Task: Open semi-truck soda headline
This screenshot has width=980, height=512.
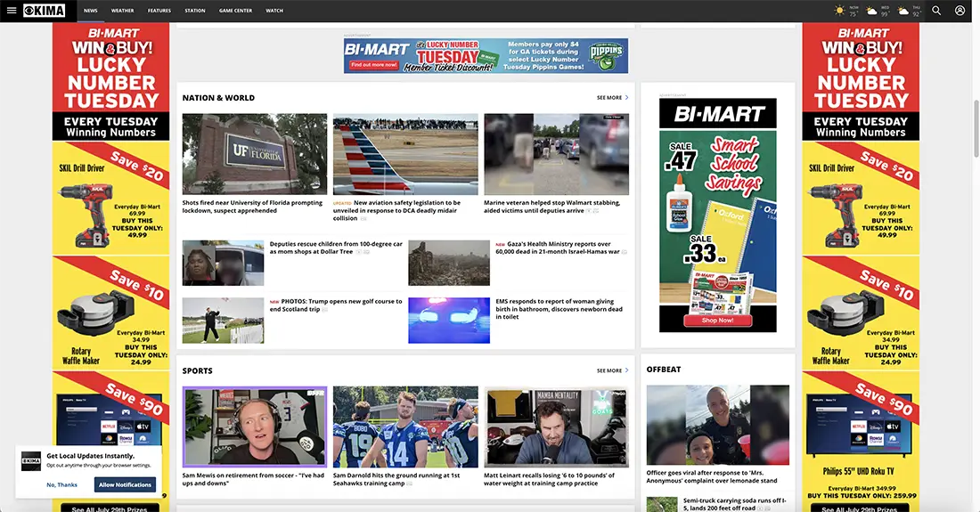Action: coord(735,504)
